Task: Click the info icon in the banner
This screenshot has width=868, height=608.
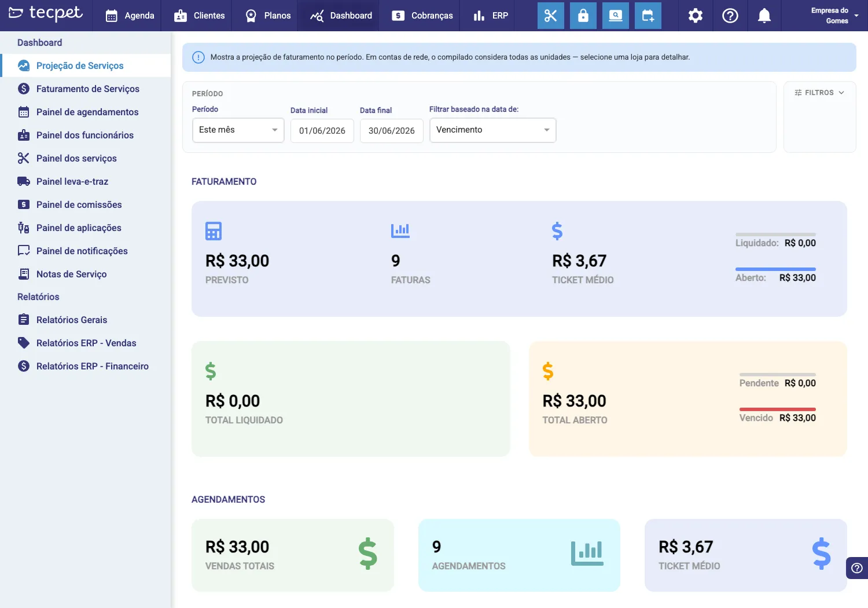Action: tap(198, 57)
